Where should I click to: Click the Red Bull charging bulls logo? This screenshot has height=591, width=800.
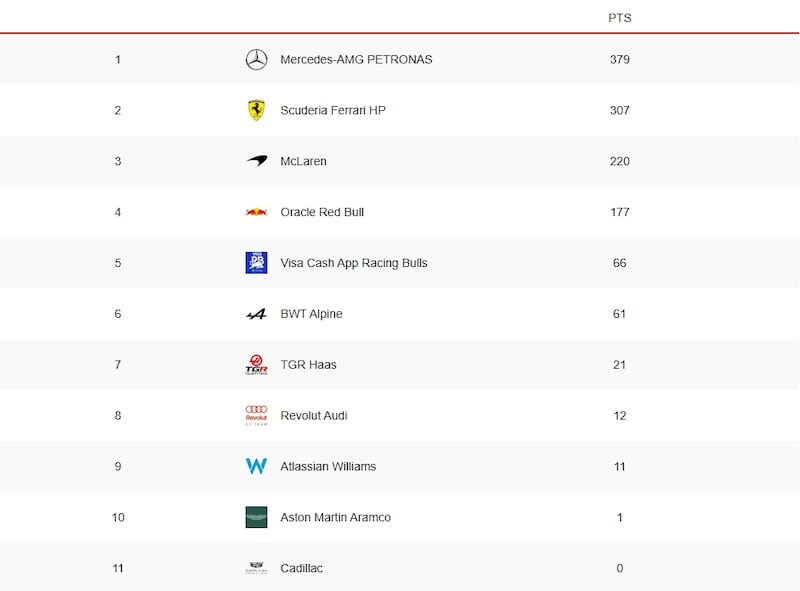click(256, 212)
